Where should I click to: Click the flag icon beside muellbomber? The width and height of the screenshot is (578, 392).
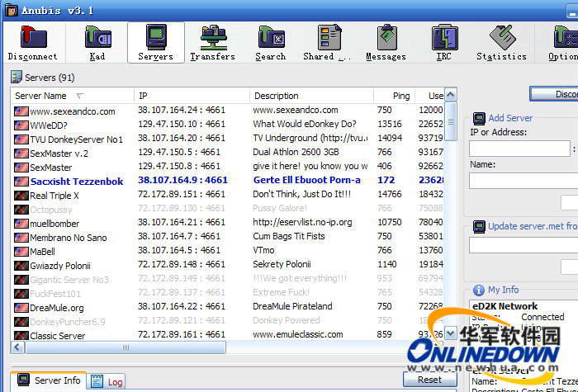[x=21, y=224]
